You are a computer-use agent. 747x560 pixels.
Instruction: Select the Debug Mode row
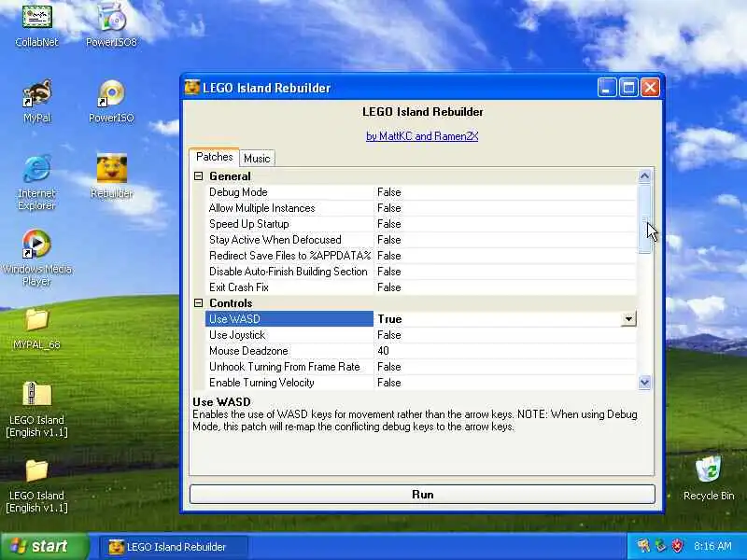click(421, 192)
